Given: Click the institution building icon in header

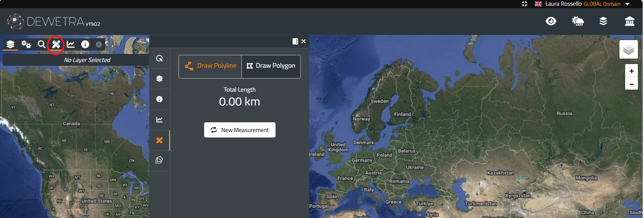Looking at the screenshot, I should (630, 21).
